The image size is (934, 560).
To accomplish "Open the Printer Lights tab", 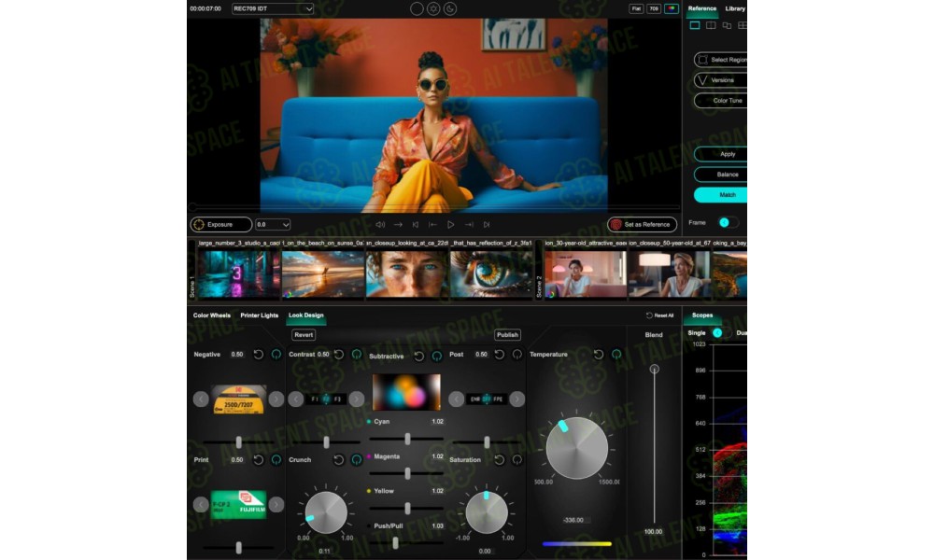I will coord(259,315).
